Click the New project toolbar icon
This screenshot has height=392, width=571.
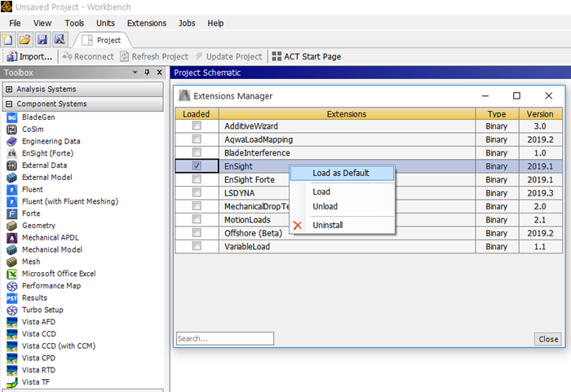click(x=7, y=39)
